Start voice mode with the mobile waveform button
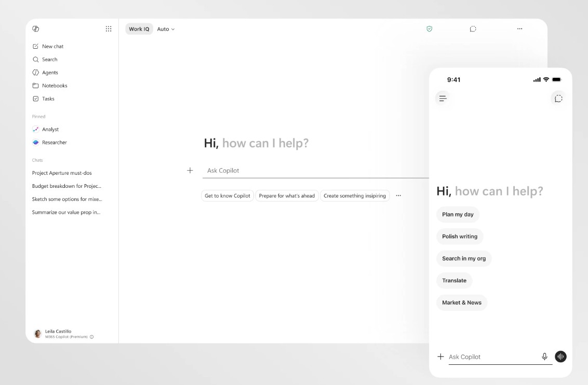588x385 pixels. [560, 356]
